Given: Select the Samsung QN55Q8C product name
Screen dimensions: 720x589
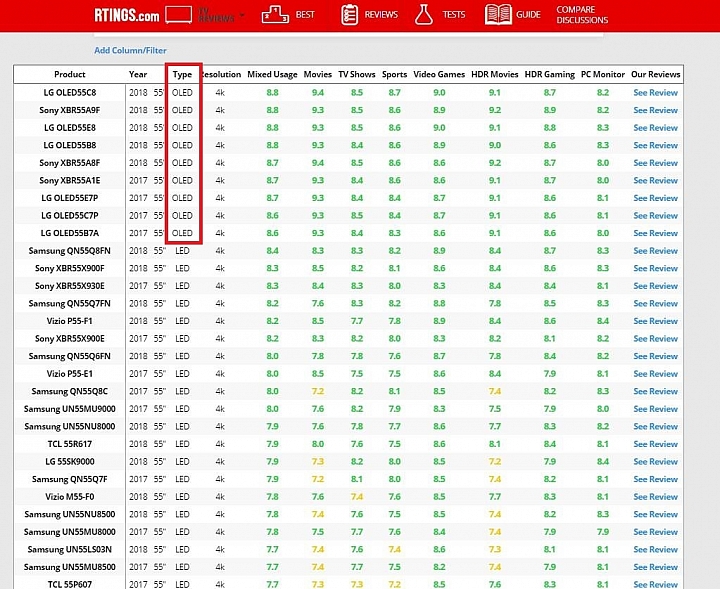Looking at the screenshot, I should (x=70, y=392).
